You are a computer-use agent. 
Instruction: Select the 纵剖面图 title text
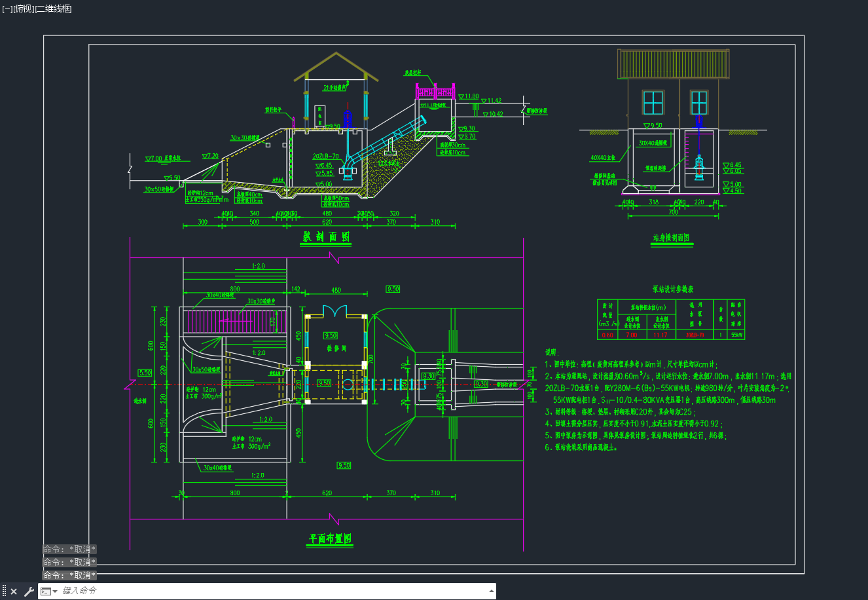click(x=326, y=237)
